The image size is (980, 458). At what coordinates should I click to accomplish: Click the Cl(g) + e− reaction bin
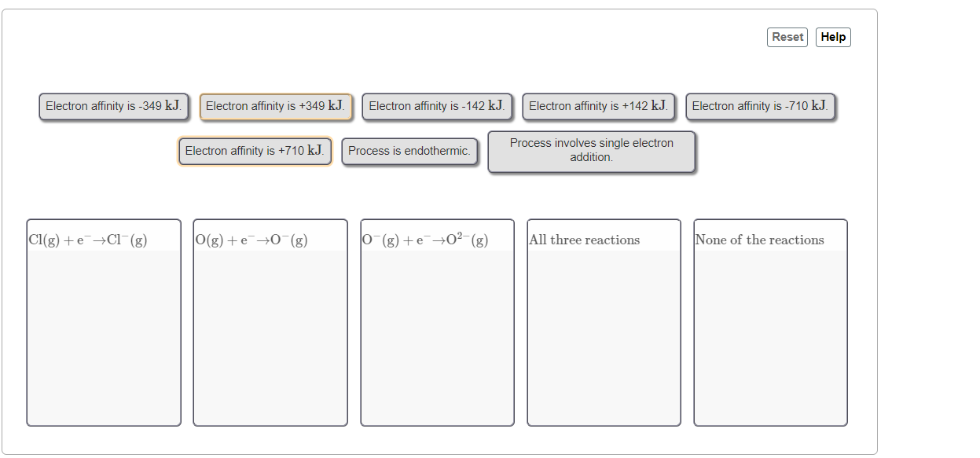[104, 322]
